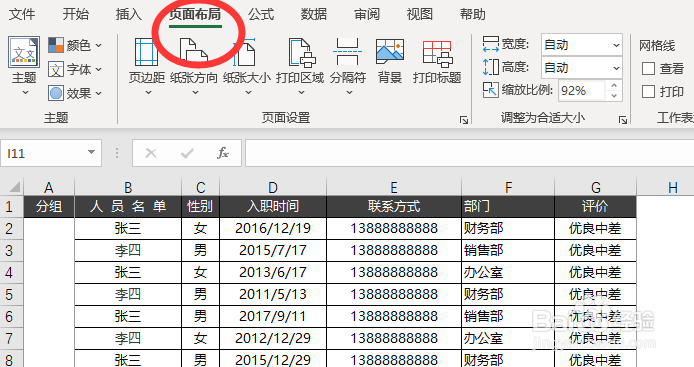The height and width of the screenshot is (367, 694).
Task: Switch to the 审阅 tab
Action: pos(366,14)
